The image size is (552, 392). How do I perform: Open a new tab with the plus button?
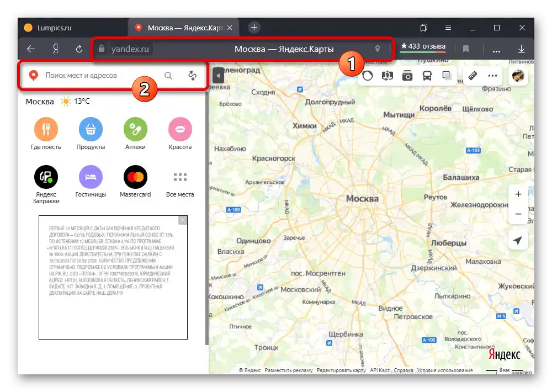[254, 28]
